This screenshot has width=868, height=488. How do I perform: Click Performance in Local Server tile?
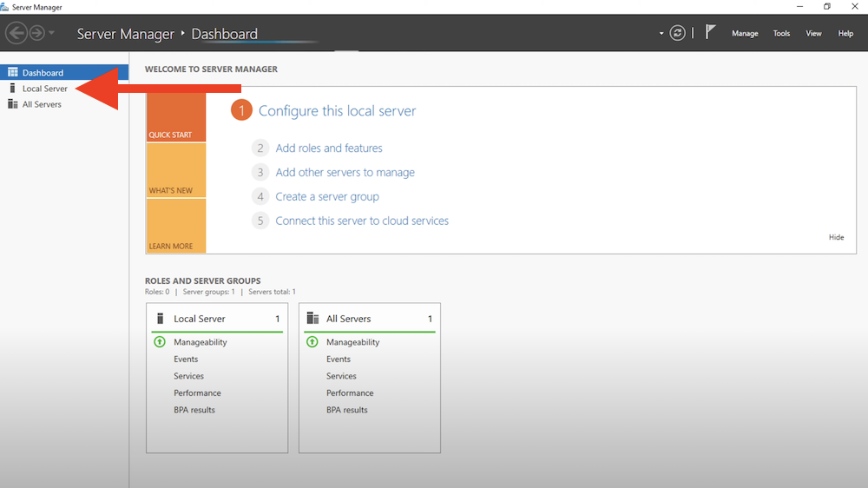point(197,392)
